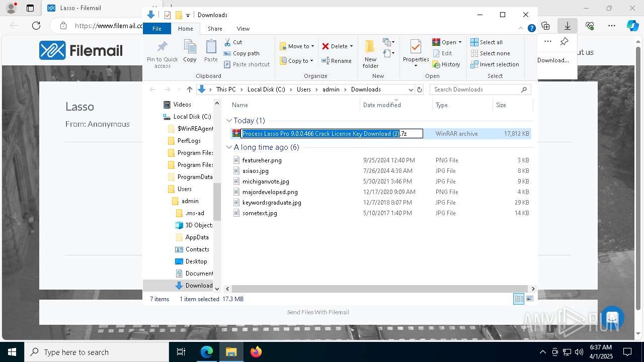Screen dimensions: 644x362
Task: Open recent locations dropdown arrow
Action: [x=179, y=89]
